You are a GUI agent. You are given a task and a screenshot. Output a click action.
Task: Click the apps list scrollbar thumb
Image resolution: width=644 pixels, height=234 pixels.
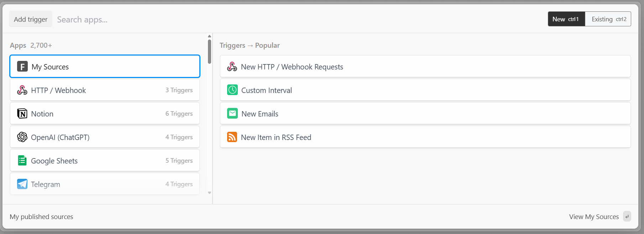tap(209, 52)
